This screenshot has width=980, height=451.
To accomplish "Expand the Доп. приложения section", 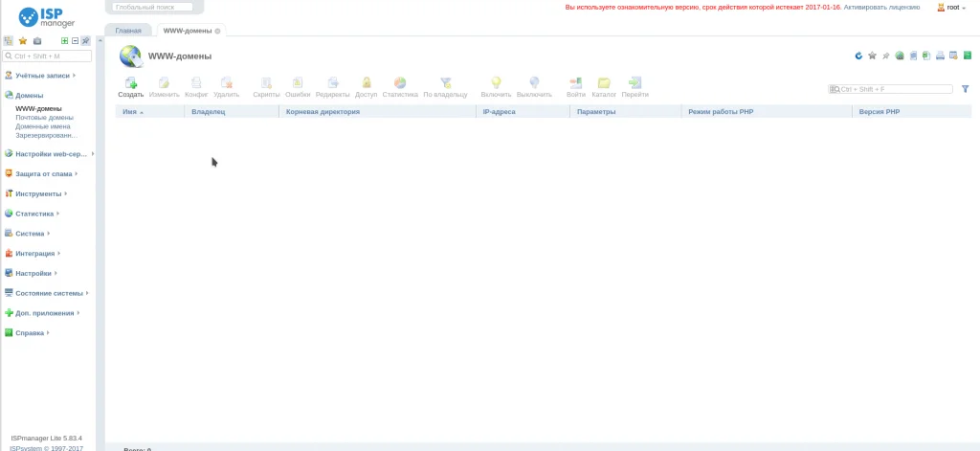I will (42, 313).
